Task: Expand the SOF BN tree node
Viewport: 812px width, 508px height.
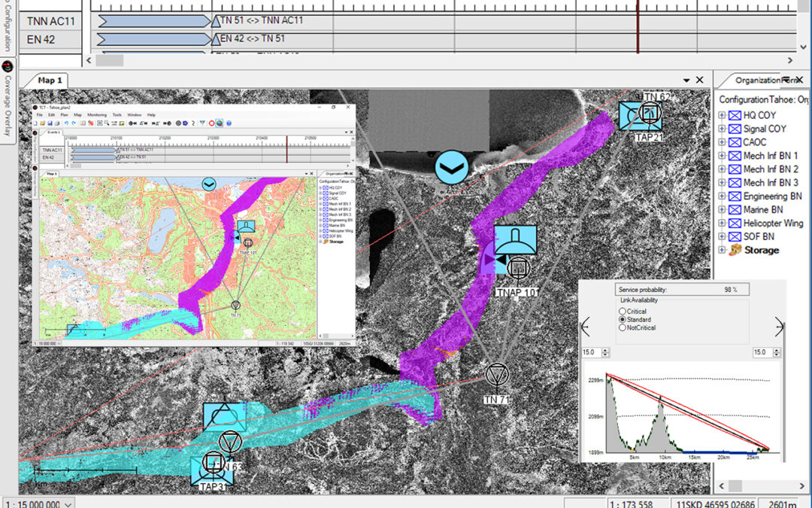Action: tap(722, 236)
